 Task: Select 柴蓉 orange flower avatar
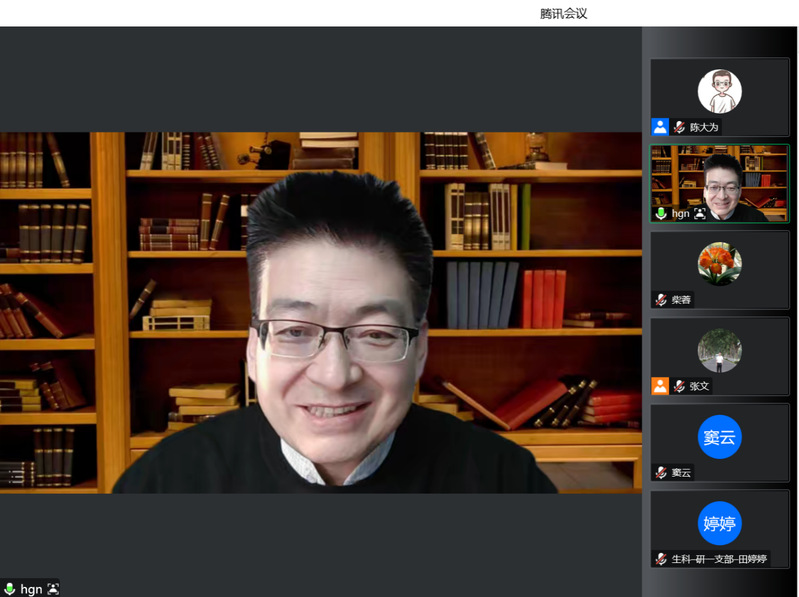(719, 264)
